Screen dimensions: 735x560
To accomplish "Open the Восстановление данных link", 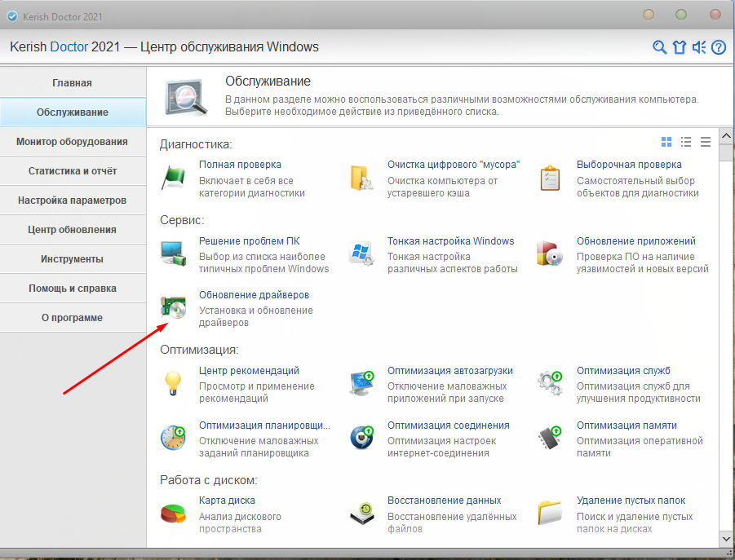I will tap(444, 500).
